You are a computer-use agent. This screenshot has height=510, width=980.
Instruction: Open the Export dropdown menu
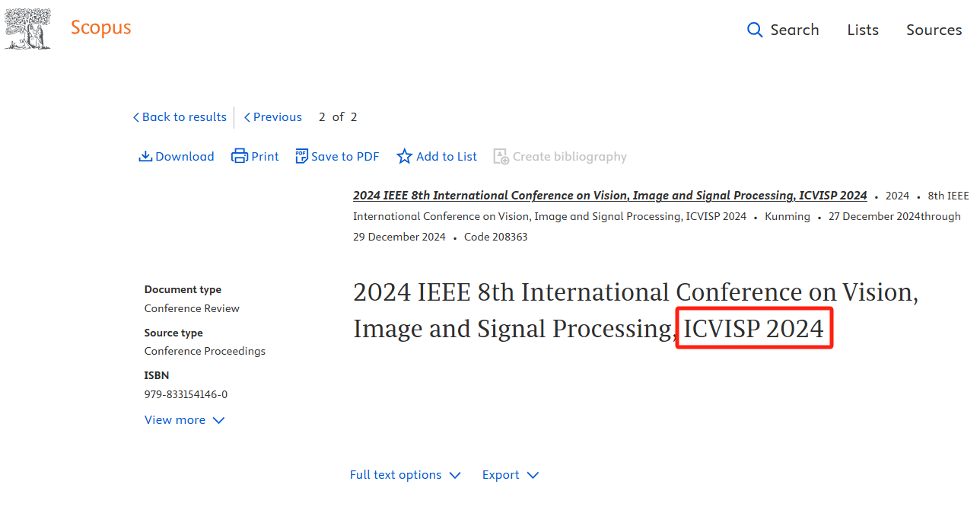pyautogui.click(x=511, y=475)
